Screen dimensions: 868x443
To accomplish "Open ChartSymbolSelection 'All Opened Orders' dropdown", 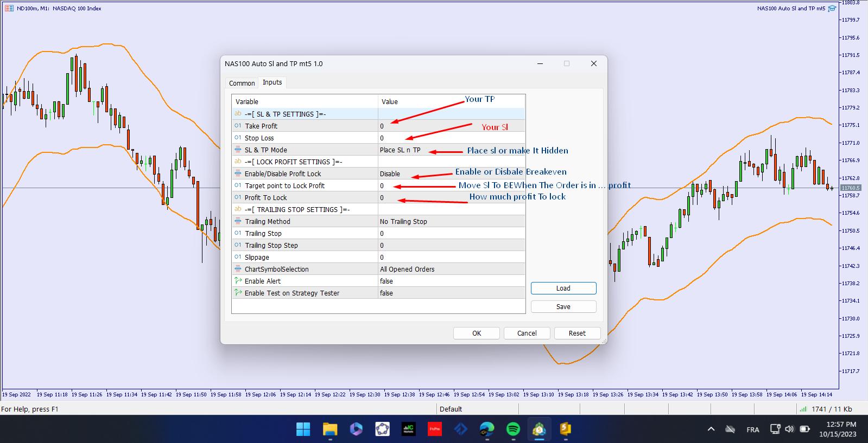I will click(x=451, y=269).
